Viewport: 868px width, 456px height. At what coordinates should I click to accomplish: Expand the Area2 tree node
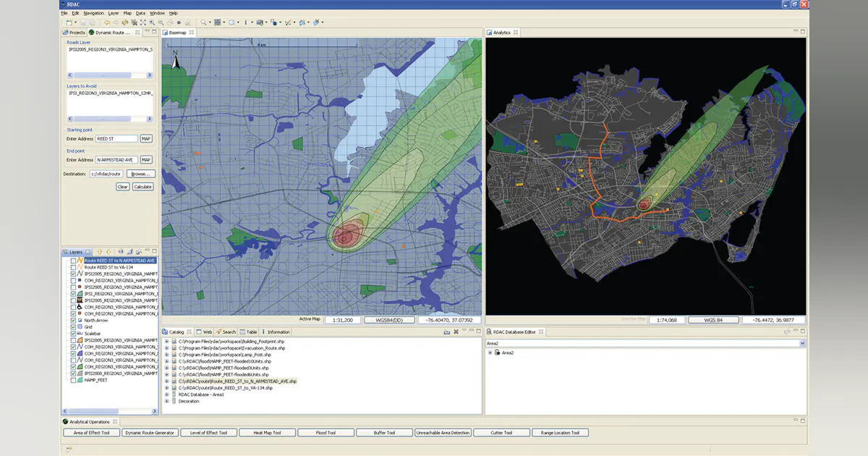click(490, 352)
